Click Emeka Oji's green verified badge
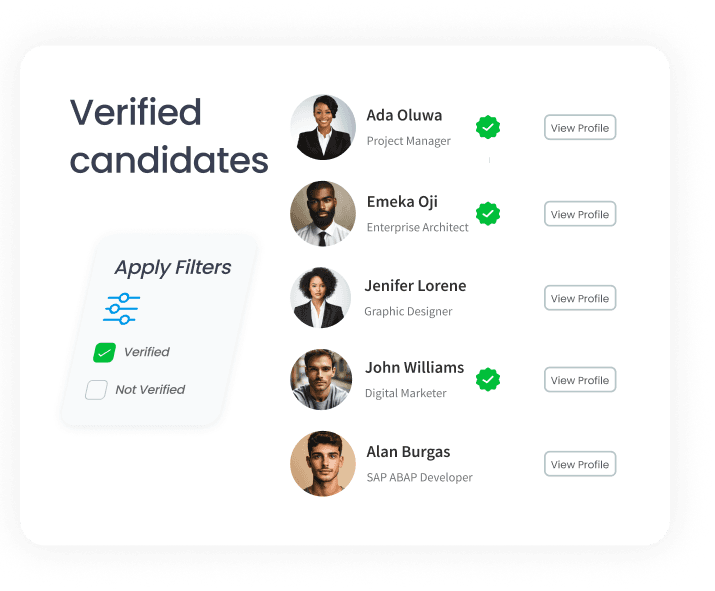The image size is (715, 591). pos(488,213)
